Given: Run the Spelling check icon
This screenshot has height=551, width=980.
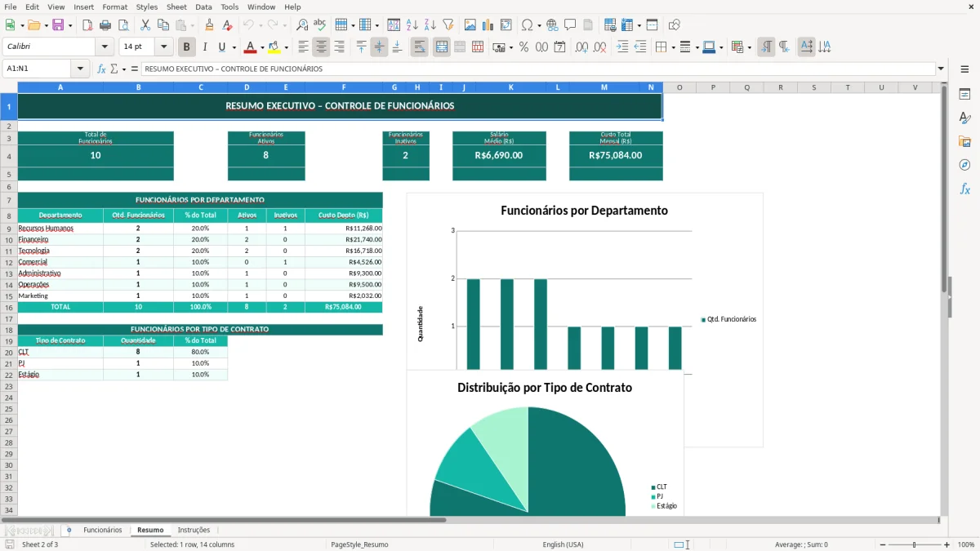Looking at the screenshot, I should coord(320,25).
